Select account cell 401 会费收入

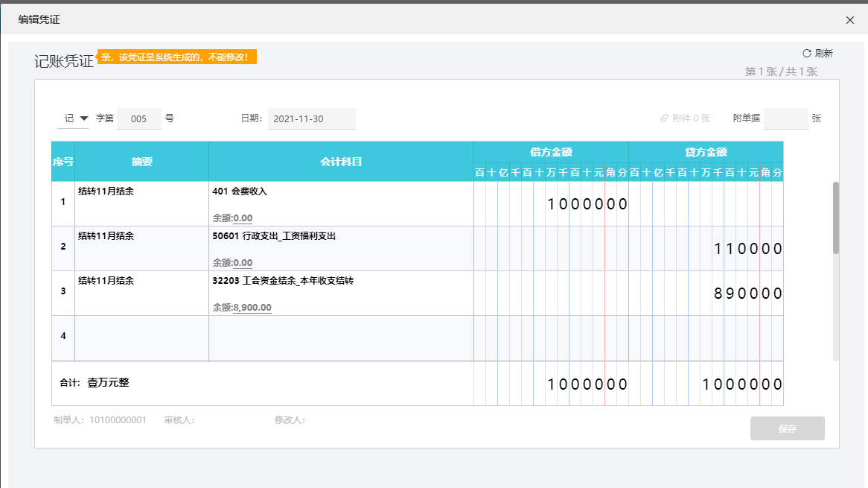(240, 191)
